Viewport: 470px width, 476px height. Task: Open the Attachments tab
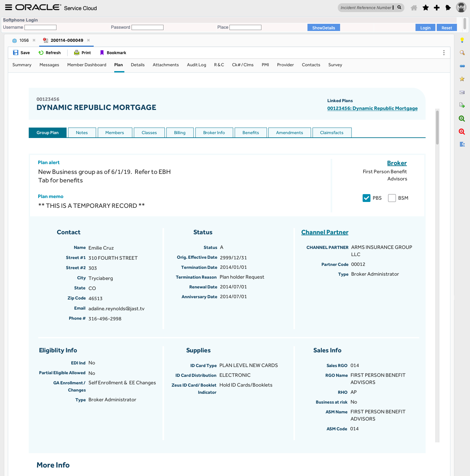click(x=166, y=65)
